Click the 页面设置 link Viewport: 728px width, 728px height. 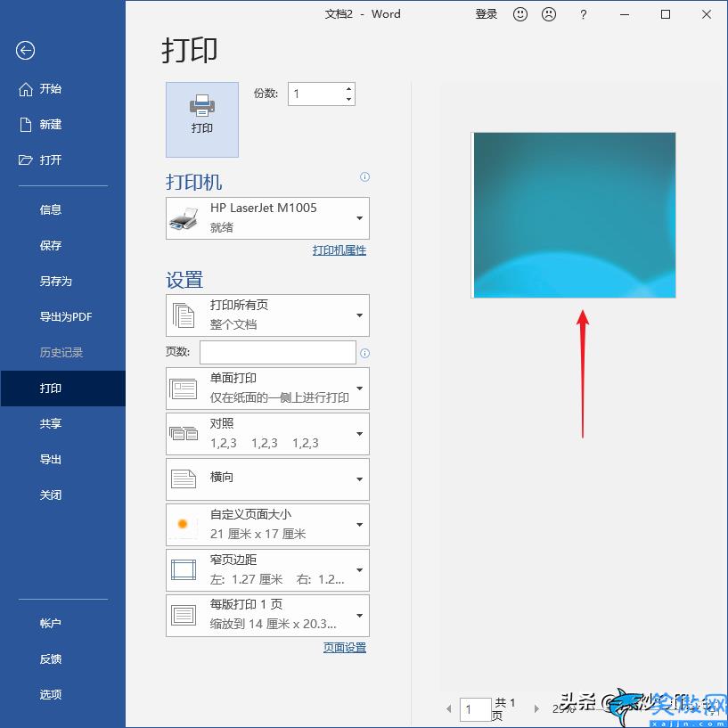tap(345, 648)
